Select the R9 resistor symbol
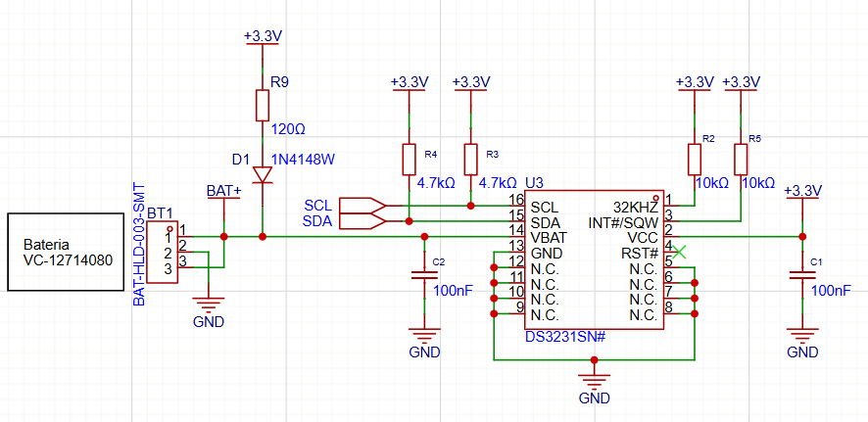The image size is (868, 422). pyautogui.click(x=263, y=106)
